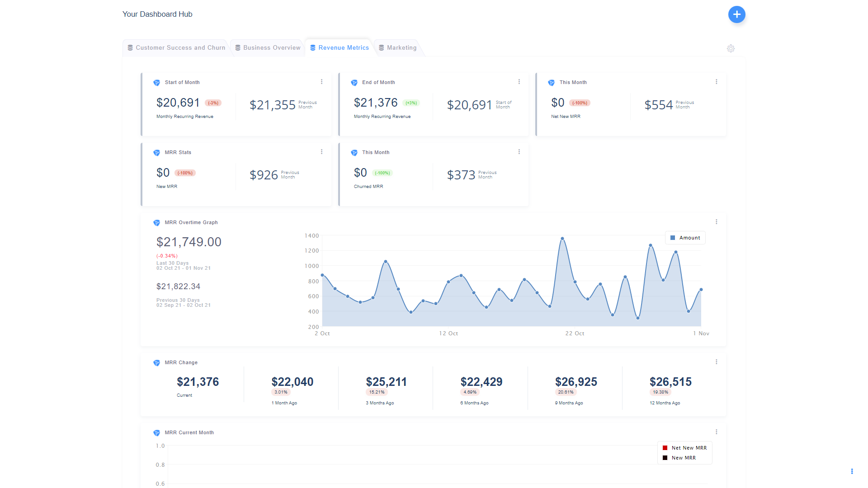Open options menu on Churned MRR card

click(x=519, y=152)
